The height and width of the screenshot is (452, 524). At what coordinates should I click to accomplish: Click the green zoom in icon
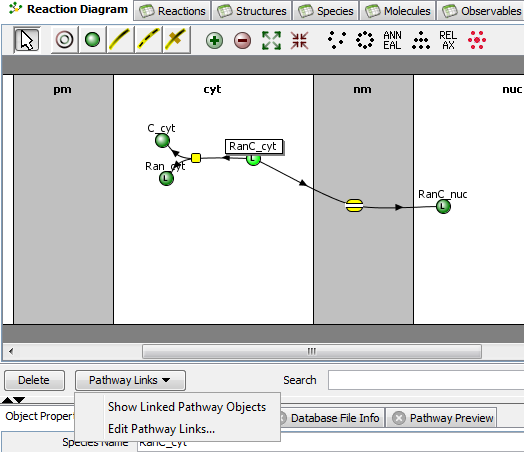pyautogui.click(x=214, y=40)
